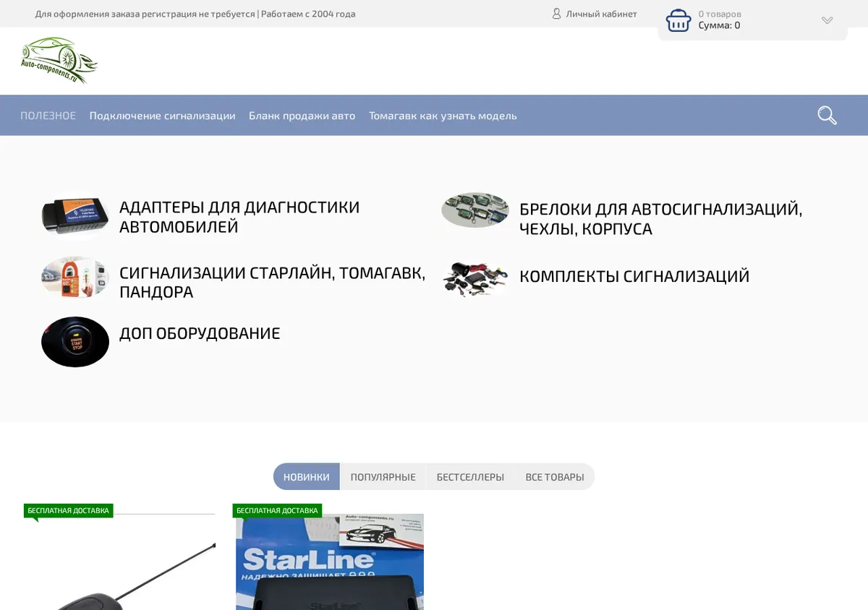Viewport: 868px width, 610px height.
Task: Click the user icon beside Личный кабинет
Action: coord(557,14)
